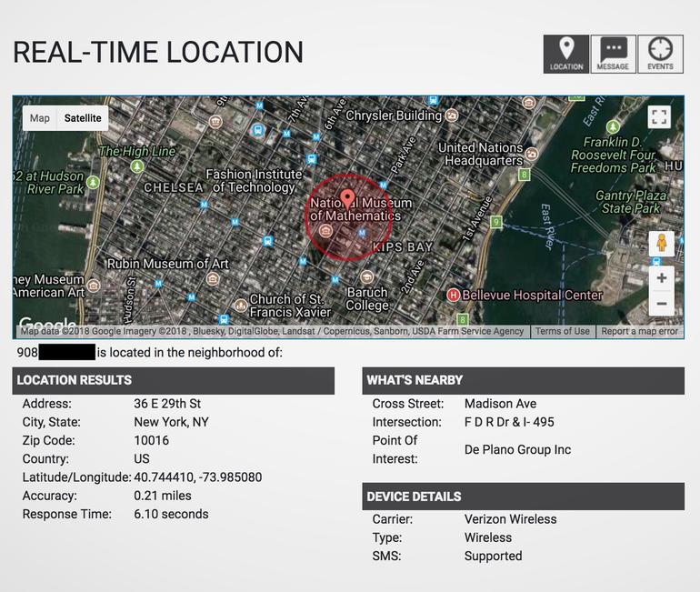Image resolution: width=700 pixels, height=592 pixels.
Task: Switch to Map view type
Action: point(40,118)
